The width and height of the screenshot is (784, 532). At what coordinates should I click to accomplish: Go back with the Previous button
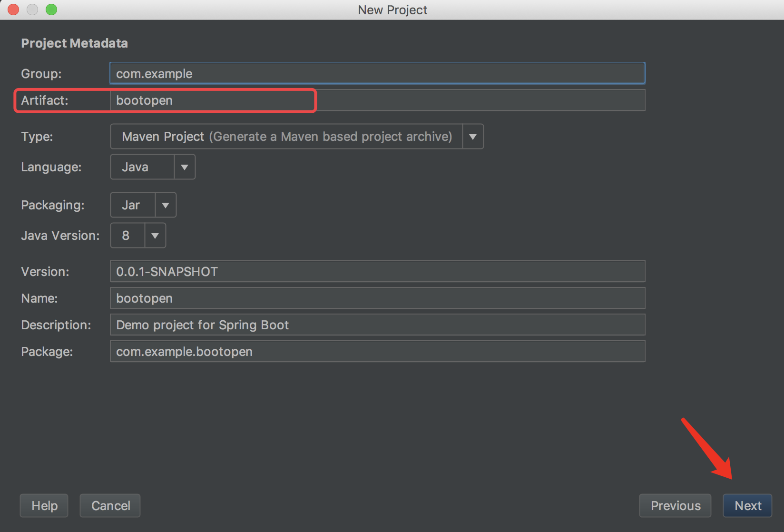[675, 505]
